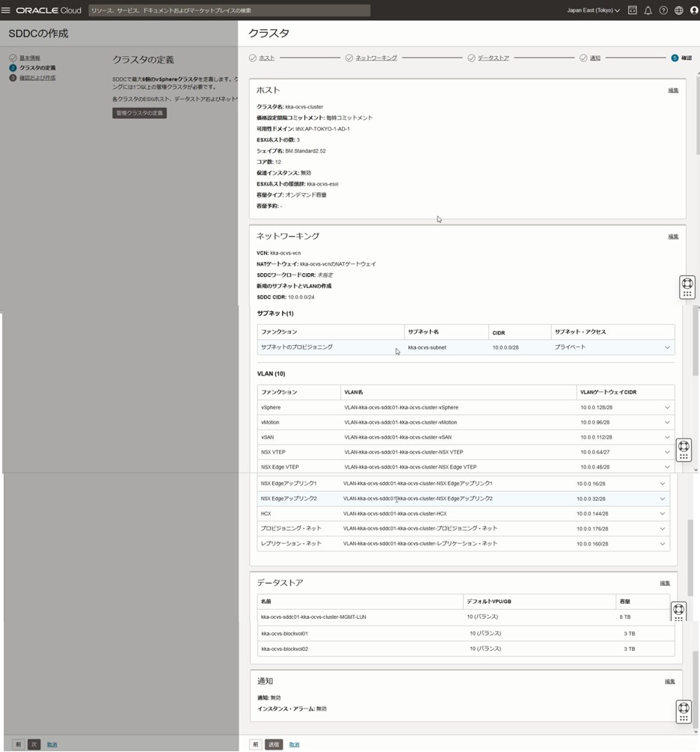Expand the vMotion VLAN row
This screenshot has width=700, height=752.
click(667, 422)
